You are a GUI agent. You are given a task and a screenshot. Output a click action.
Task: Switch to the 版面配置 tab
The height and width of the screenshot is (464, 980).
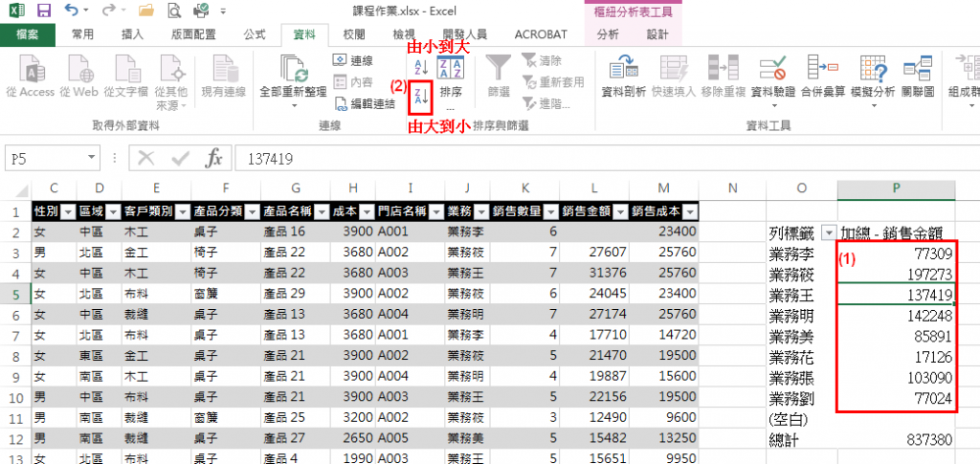tap(193, 34)
